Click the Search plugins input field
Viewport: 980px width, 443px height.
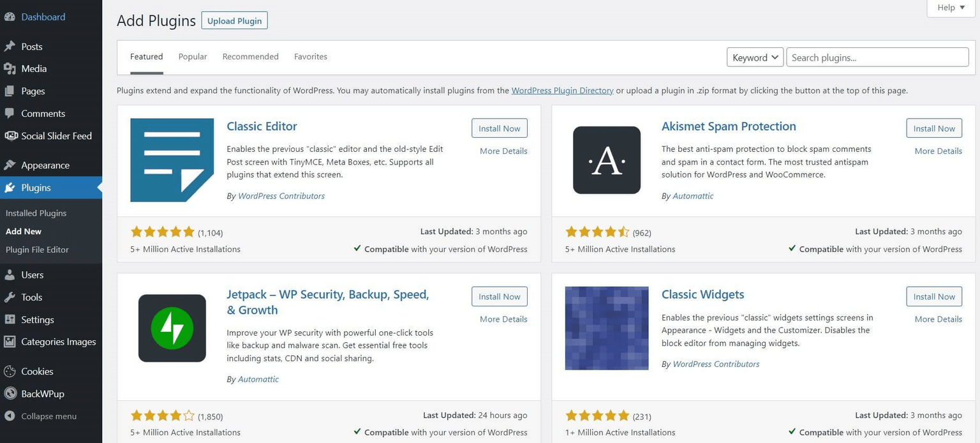point(877,57)
